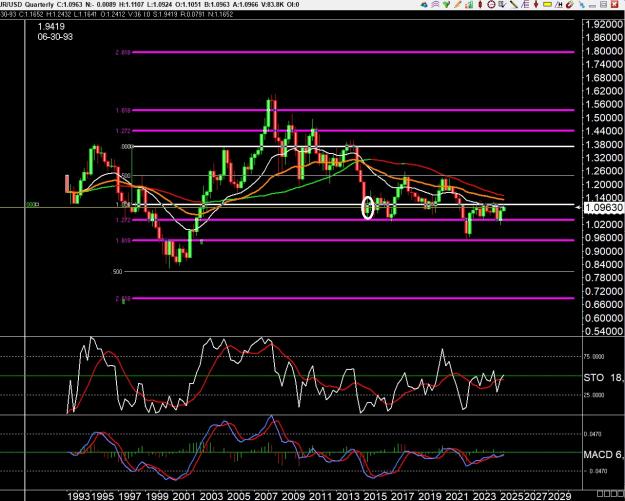Click the 0.96000 price axis label

click(x=603, y=238)
